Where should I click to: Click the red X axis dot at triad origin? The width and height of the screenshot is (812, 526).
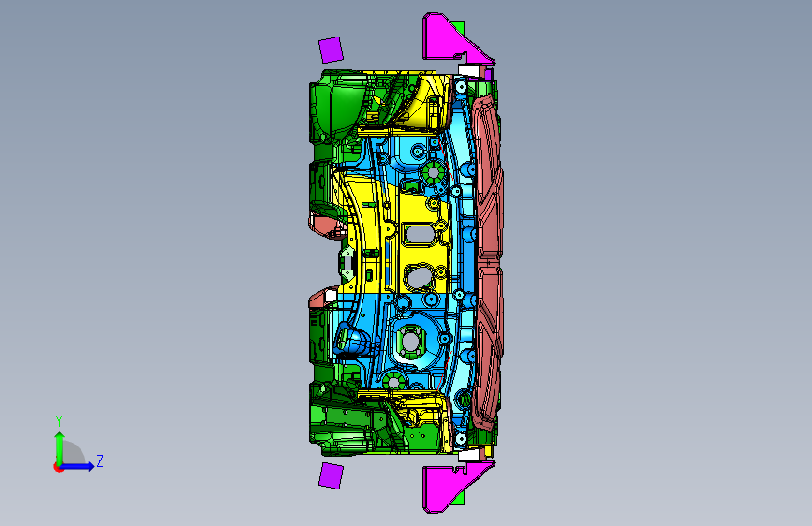[57, 467]
